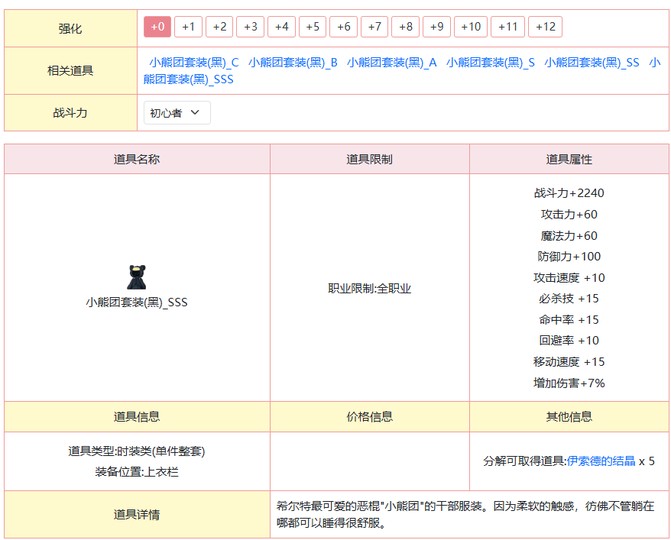Visit the 小熊团套装(黑)_S item link
The image size is (671, 540).
490,62
